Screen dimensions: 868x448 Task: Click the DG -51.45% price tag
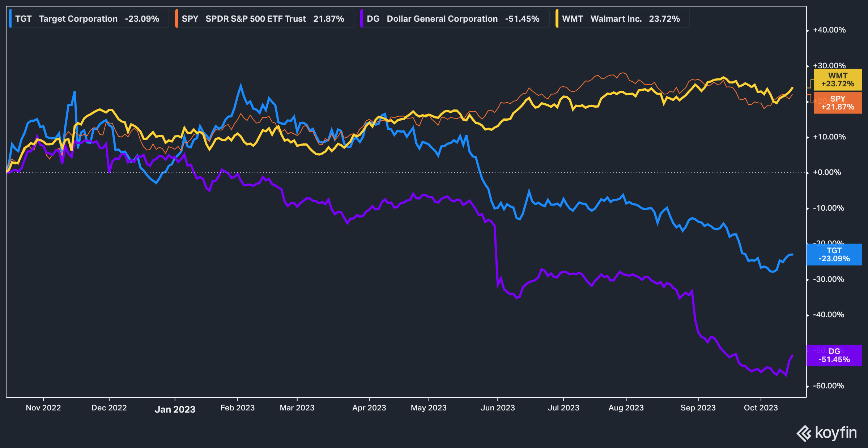[834, 356]
